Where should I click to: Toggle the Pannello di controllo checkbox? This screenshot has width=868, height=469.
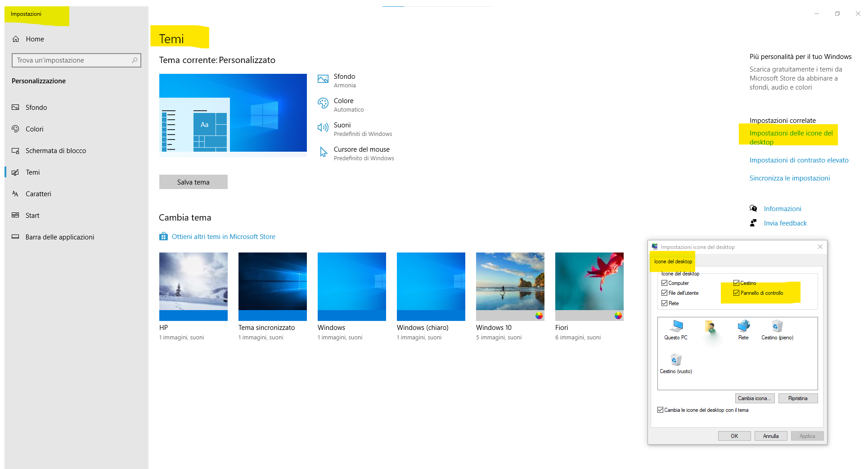click(736, 293)
